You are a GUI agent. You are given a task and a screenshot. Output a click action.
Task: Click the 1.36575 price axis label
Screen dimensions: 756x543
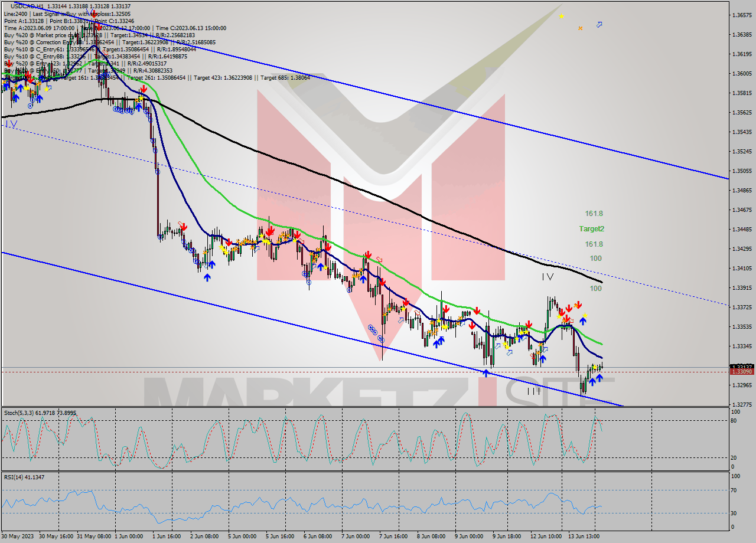point(741,15)
